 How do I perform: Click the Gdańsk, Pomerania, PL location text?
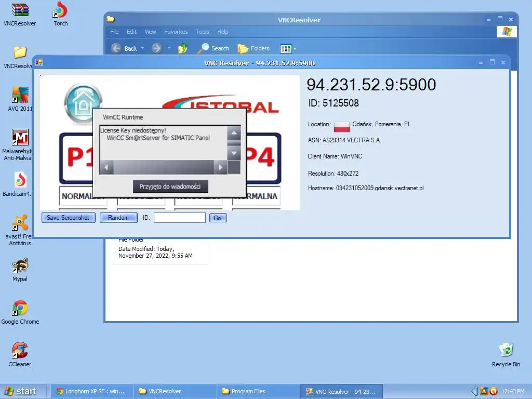pyautogui.click(x=381, y=124)
